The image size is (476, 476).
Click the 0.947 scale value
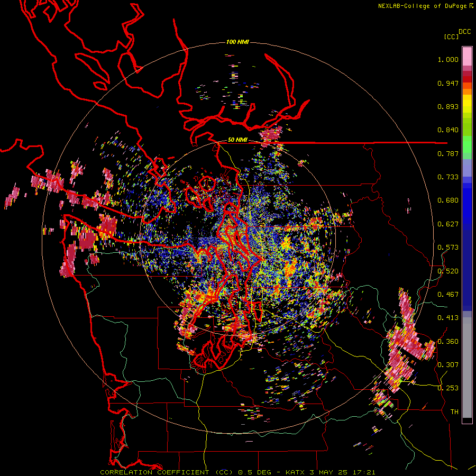pos(448,83)
